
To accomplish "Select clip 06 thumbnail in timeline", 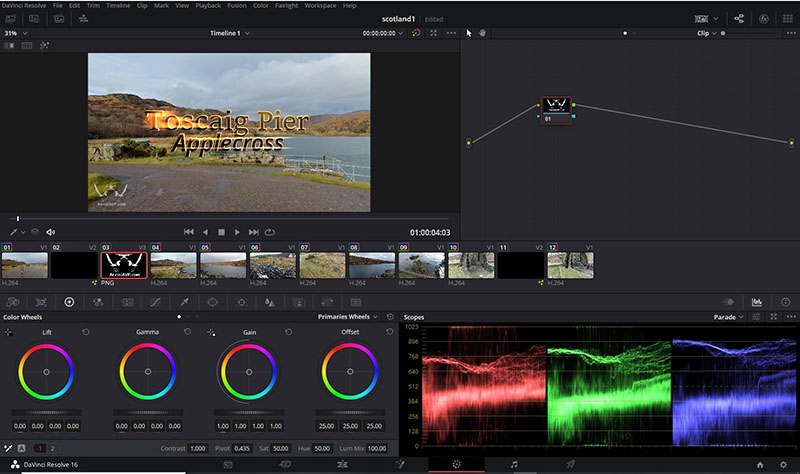I will click(272, 264).
